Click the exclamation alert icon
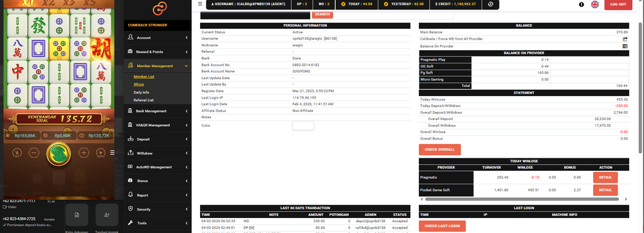This screenshot has height=233, width=644. [x=582, y=4]
